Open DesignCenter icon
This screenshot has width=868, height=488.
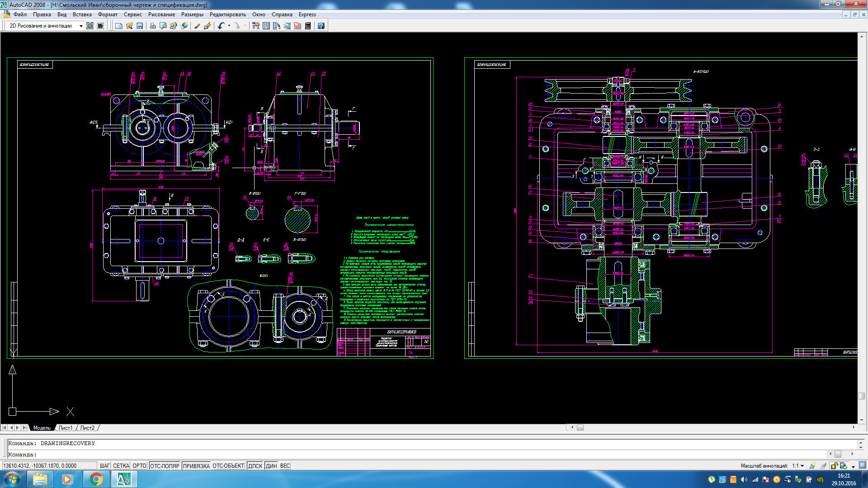[x=266, y=26]
